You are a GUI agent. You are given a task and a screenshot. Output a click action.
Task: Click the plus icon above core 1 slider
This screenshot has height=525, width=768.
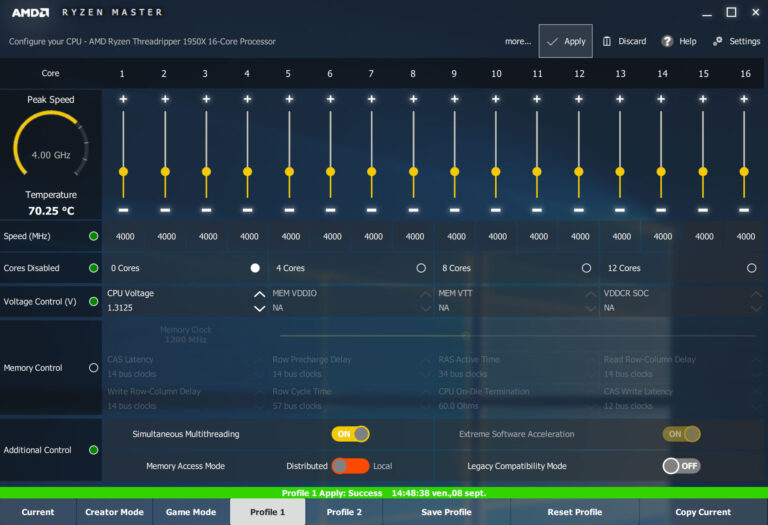(x=123, y=99)
